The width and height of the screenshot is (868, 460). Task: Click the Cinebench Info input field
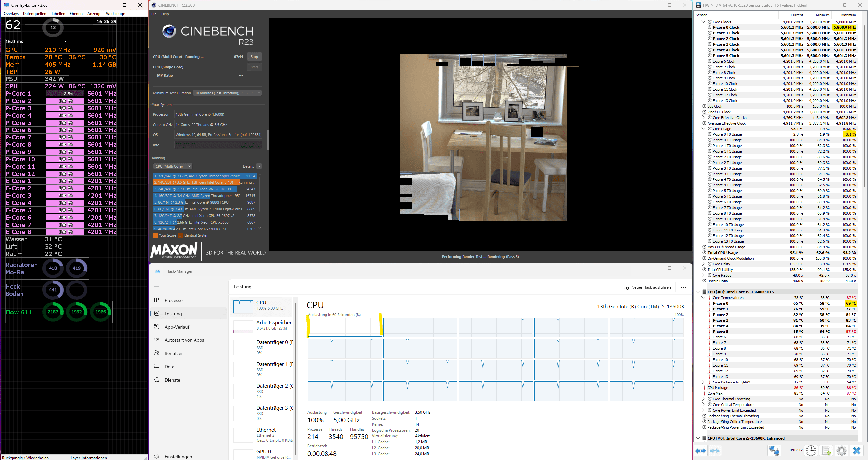coord(218,145)
